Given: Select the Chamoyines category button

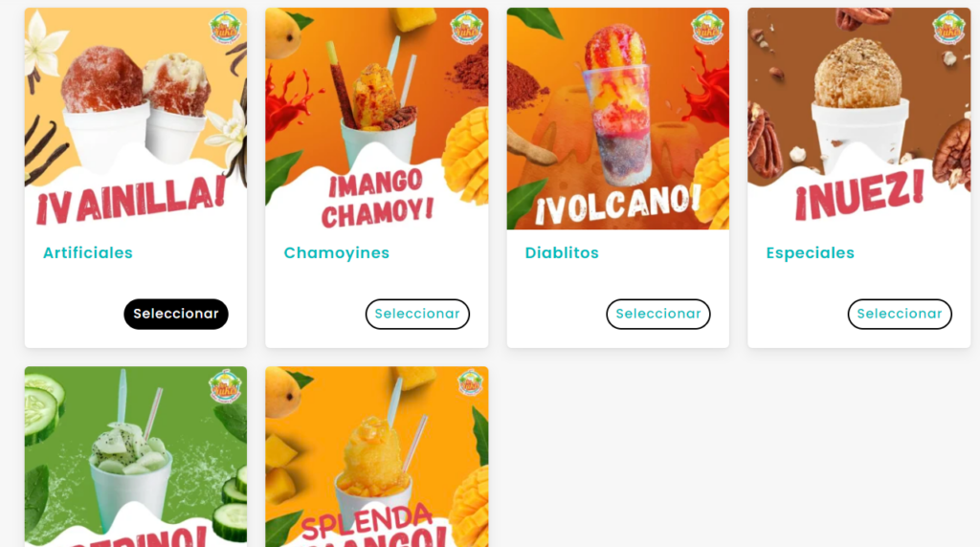Looking at the screenshot, I should (417, 314).
